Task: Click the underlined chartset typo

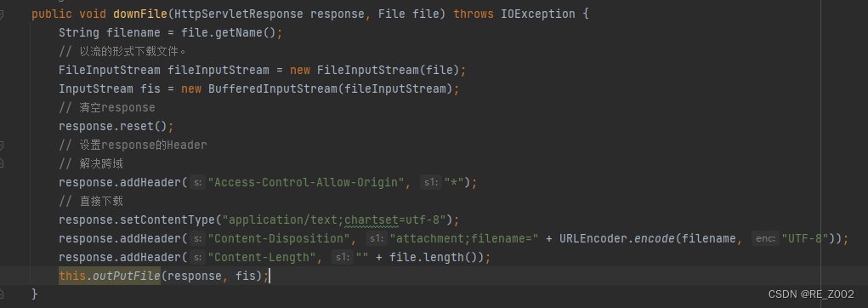Action: point(372,220)
